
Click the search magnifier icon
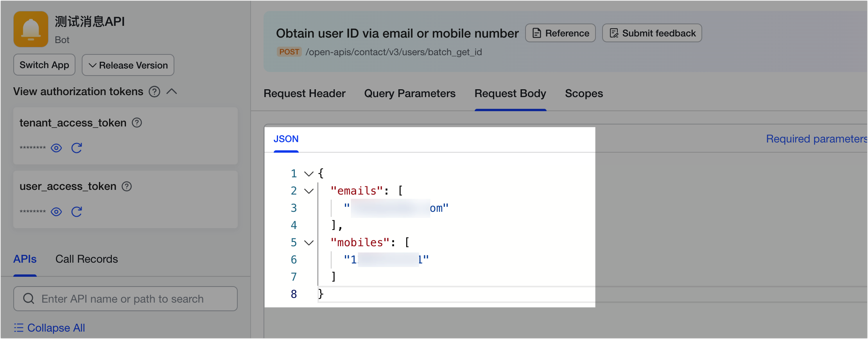[29, 299]
